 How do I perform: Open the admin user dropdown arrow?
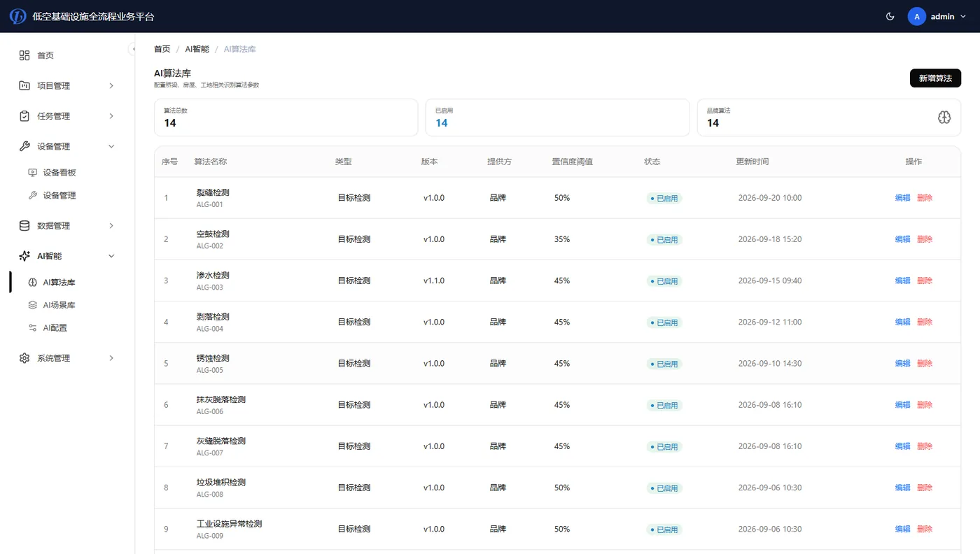[963, 16]
